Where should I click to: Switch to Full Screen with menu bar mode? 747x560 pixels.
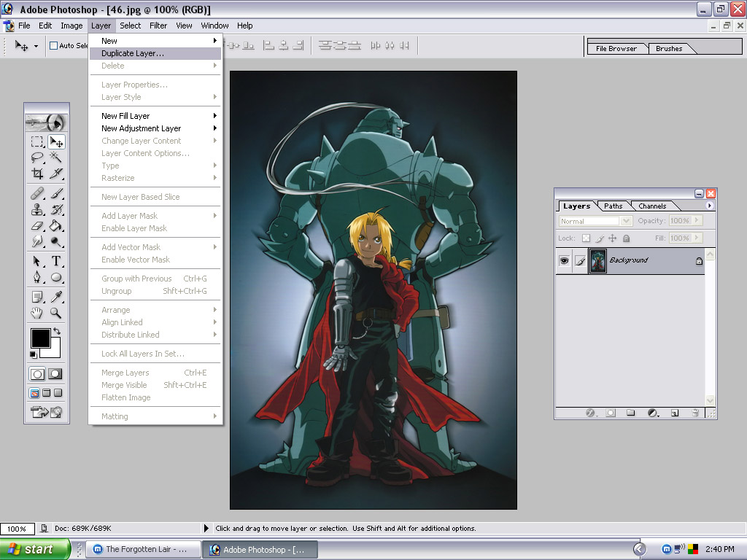(46, 393)
